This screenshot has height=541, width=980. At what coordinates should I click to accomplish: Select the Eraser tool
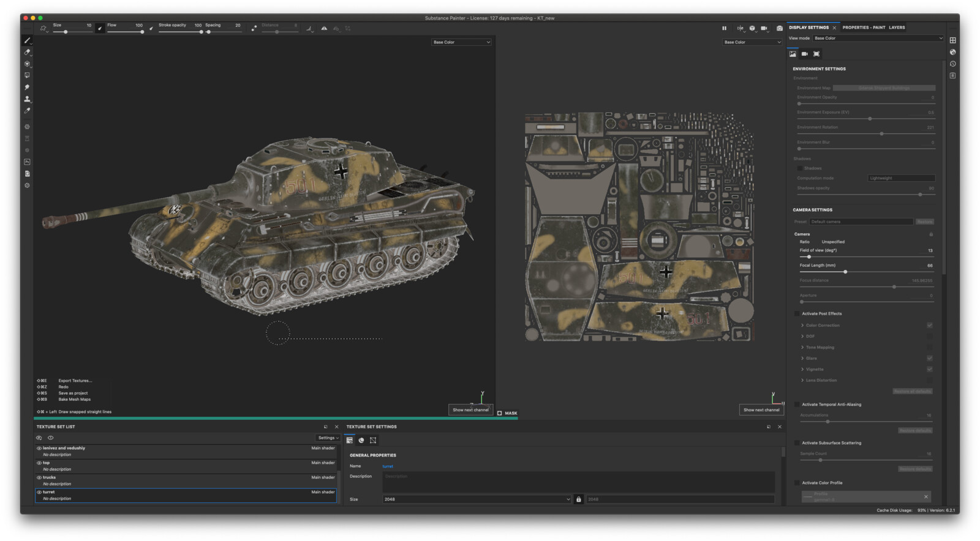coord(27,52)
